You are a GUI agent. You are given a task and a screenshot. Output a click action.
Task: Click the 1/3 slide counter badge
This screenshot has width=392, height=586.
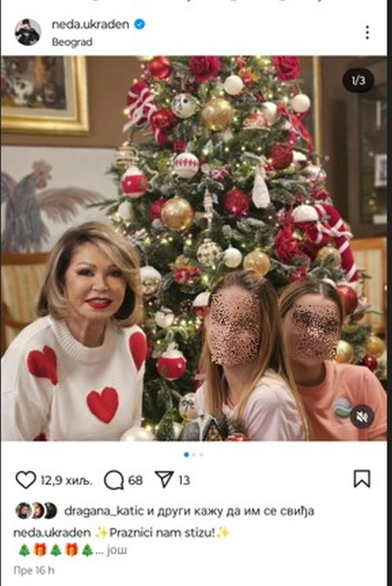point(358,81)
